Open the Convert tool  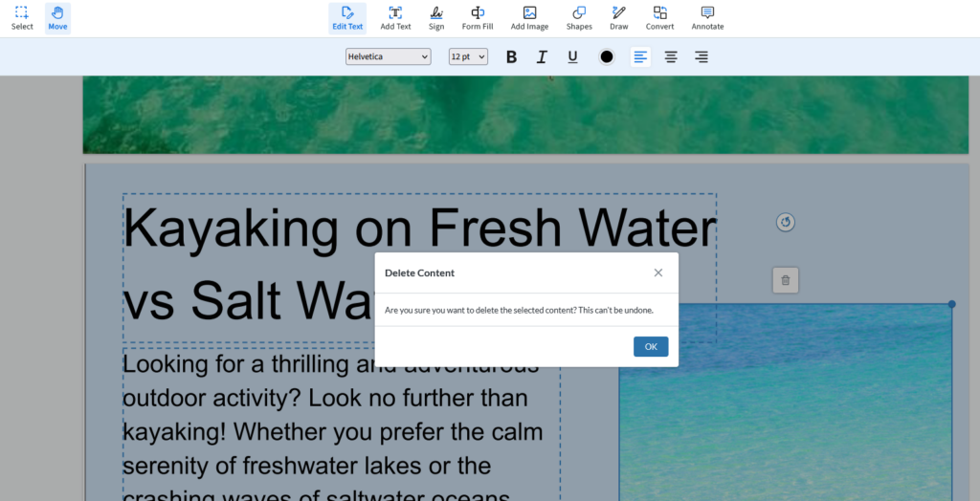click(x=659, y=17)
